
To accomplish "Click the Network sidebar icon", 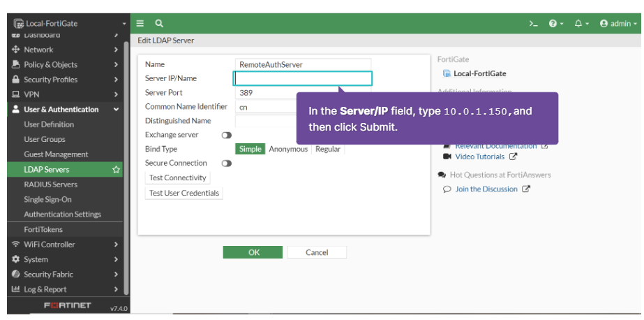I will (x=16, y=50).
